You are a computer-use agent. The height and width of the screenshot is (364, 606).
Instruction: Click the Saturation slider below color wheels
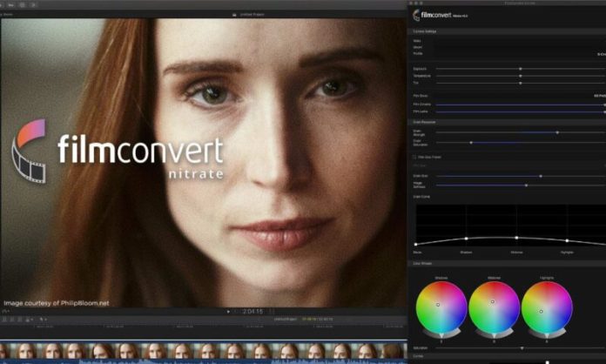click(521, 348)
